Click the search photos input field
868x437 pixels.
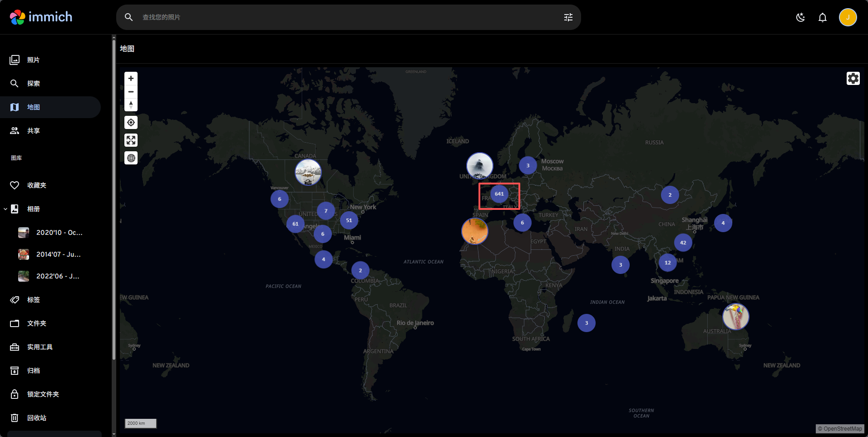pyautogui.click(x=349, y=17)
